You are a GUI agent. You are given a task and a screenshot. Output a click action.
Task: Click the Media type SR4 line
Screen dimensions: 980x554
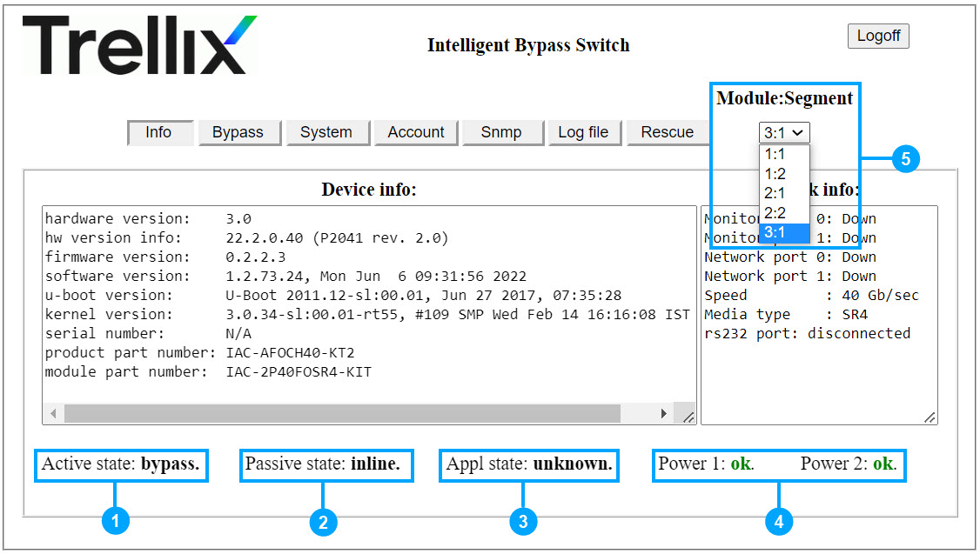(x=786, y=314)
